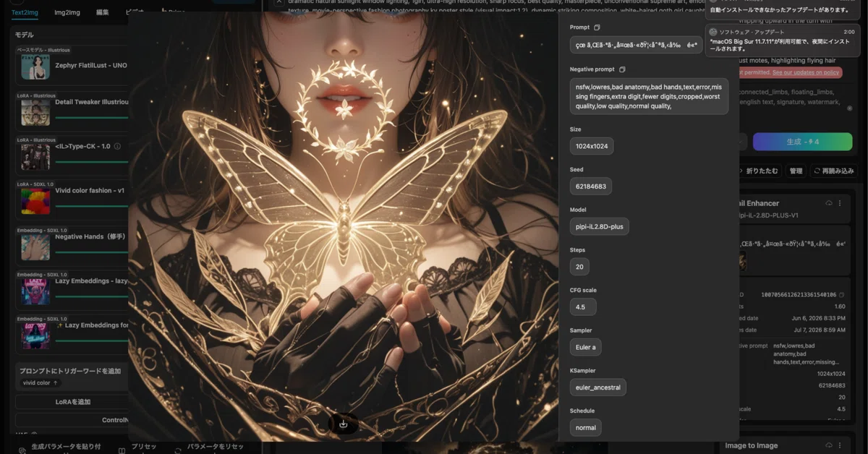This screenshot has height=454, width=868.
Task: Click the CFG scale value '4.5' chip
Action: pyautogui.click(x=583, y=307)
